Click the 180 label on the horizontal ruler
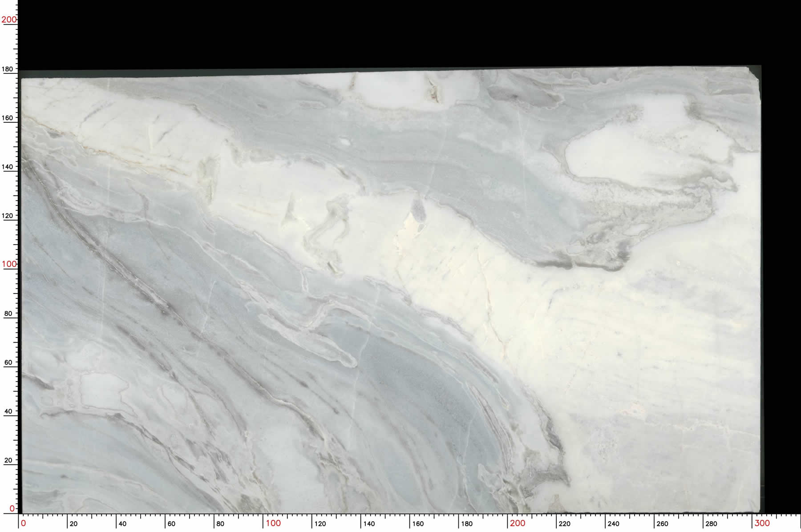 [467, 524]
